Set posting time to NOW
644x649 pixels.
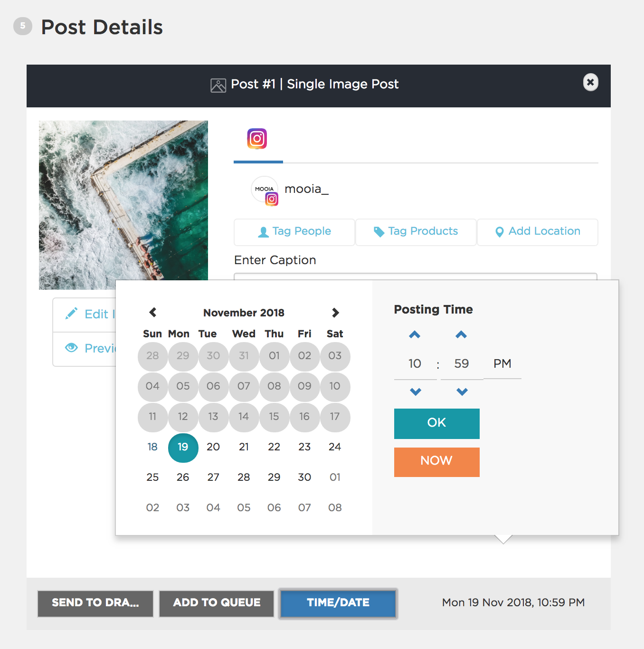(436, 462)
